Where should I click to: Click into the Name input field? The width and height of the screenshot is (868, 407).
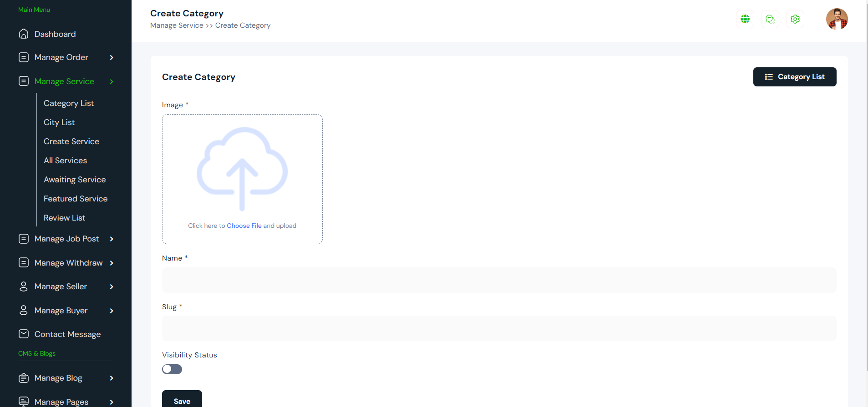pos(499,280)
